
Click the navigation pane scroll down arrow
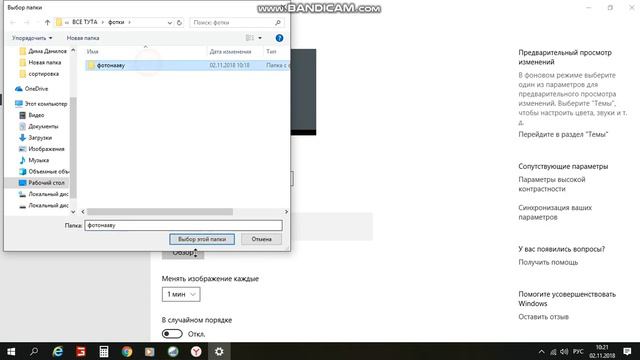click(73, 211)
